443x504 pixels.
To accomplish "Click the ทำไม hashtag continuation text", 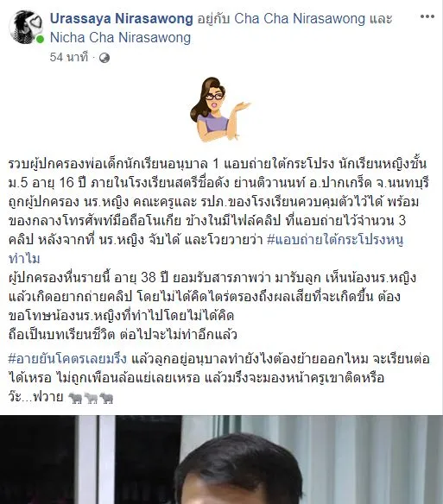I will (24, 259).
